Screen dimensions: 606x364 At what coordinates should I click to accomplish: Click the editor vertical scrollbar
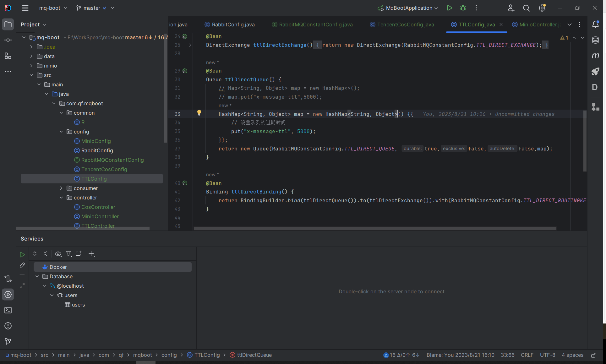[x=585, y=141]
